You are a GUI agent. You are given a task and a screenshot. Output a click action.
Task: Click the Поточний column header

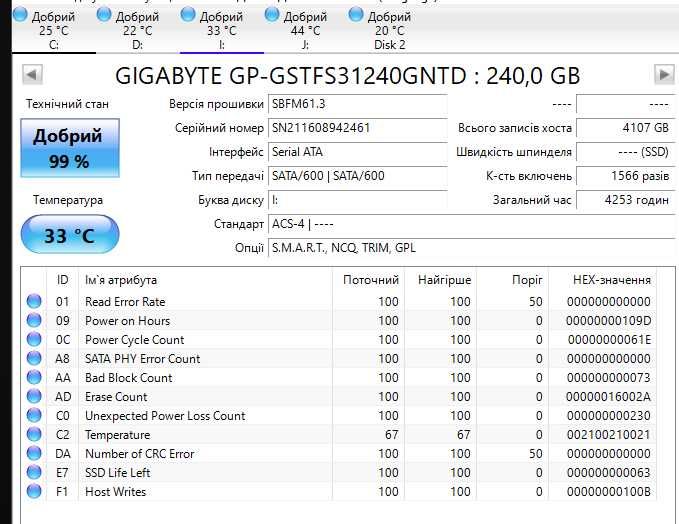pos(371,280)
